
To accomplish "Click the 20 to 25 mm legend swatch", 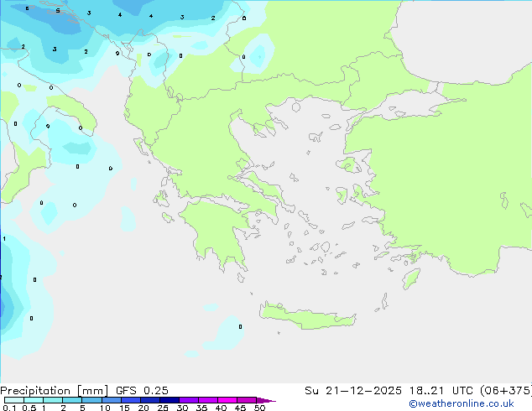I will pyautogui.click(x=149, y=400).
